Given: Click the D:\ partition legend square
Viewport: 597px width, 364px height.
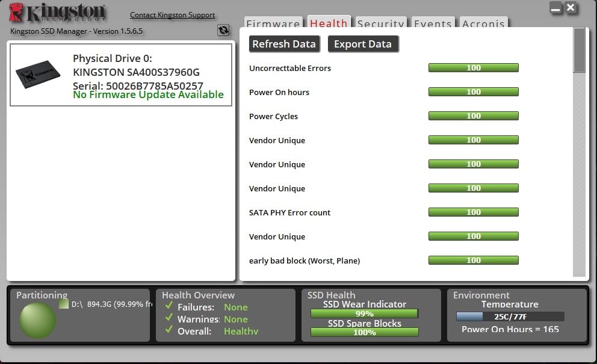Looking at the screenshot, I should 64,304.
